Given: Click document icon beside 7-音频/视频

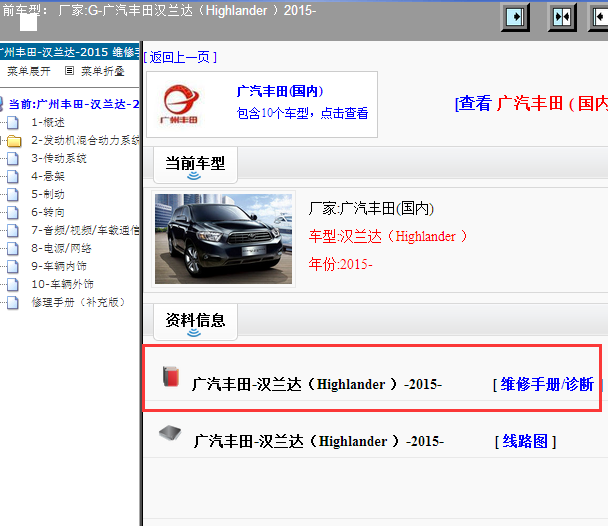Looking at the screenshot, I should click(13, 231).
